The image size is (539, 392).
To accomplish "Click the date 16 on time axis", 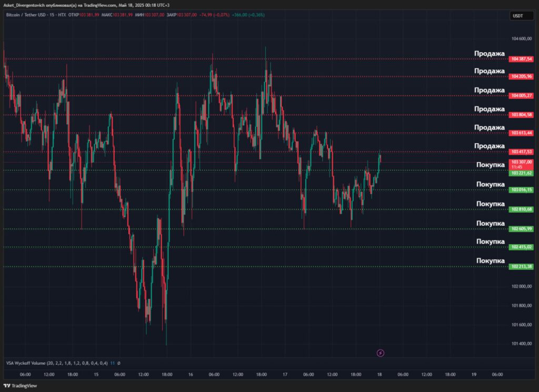I will click(190, 375).
